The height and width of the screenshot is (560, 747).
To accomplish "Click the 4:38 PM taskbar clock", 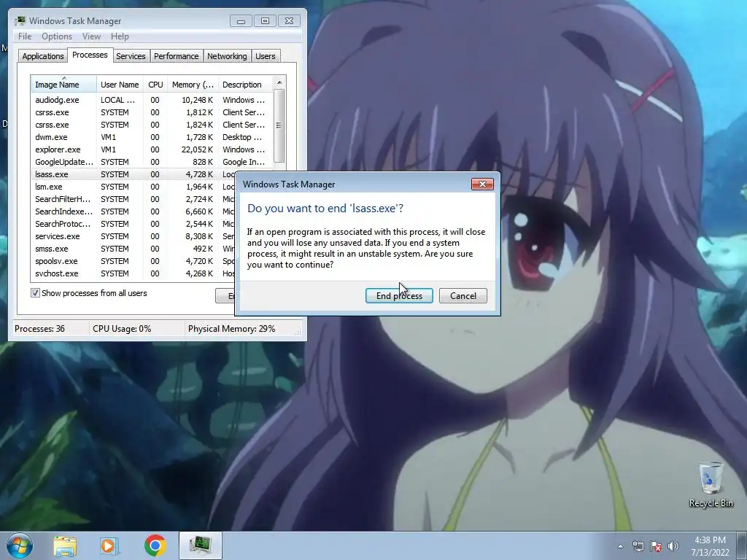I will (x=711, y=546).
